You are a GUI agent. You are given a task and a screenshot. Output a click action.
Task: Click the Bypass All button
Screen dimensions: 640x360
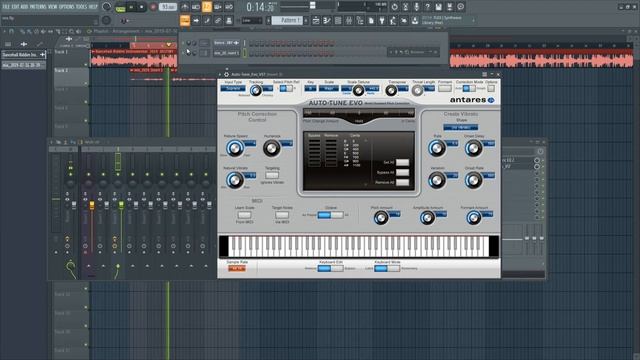(x=402, y=173)
